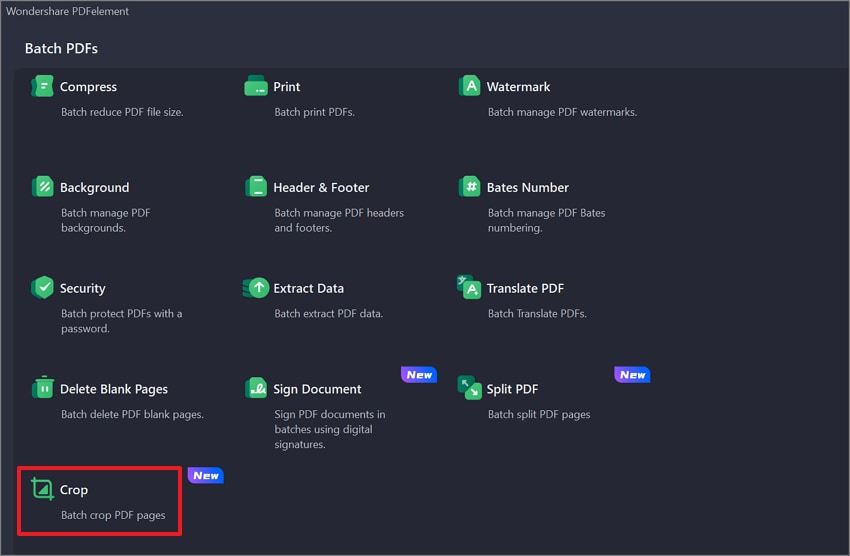Click "Batch manage PDF backgrounds." description
Screen dimensions: 850x556
[106, 220]
